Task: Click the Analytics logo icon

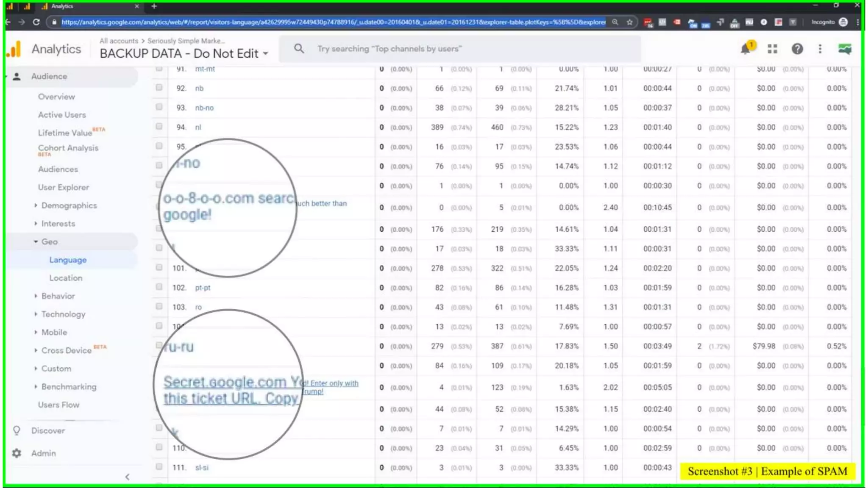Action: point(14,49)
